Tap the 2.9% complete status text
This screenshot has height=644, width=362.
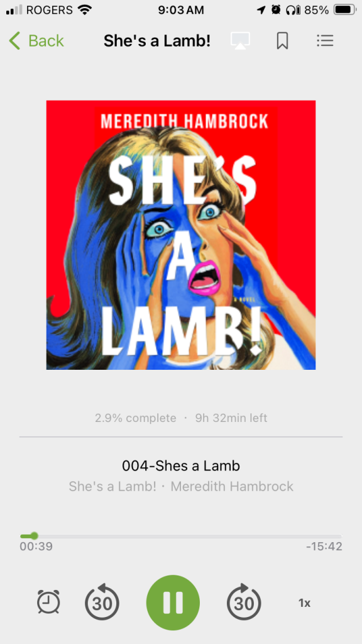pyautogui.click(x=136, y=418)
